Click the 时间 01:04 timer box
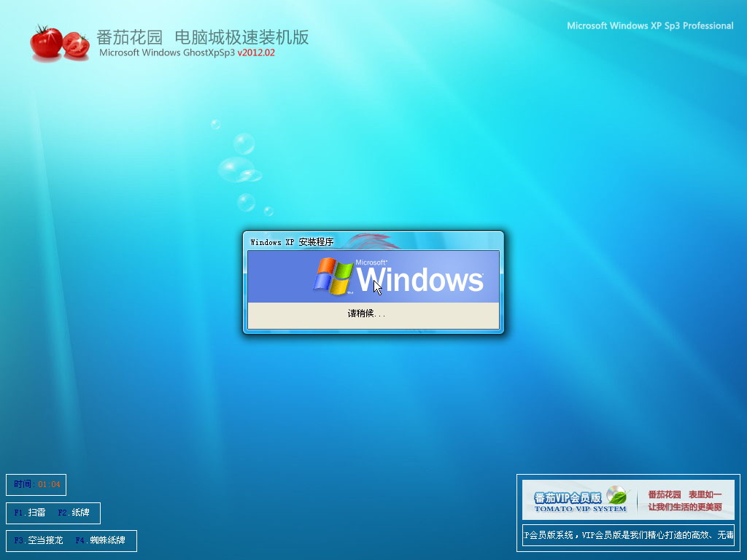Screen dimensions: 747x560 tap(36, 485)
